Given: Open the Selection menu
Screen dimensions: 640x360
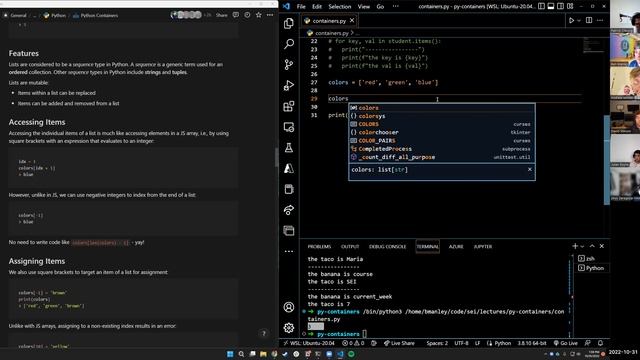Looking at the screenshot, I should pyautogui.click(x=340, y=7).
